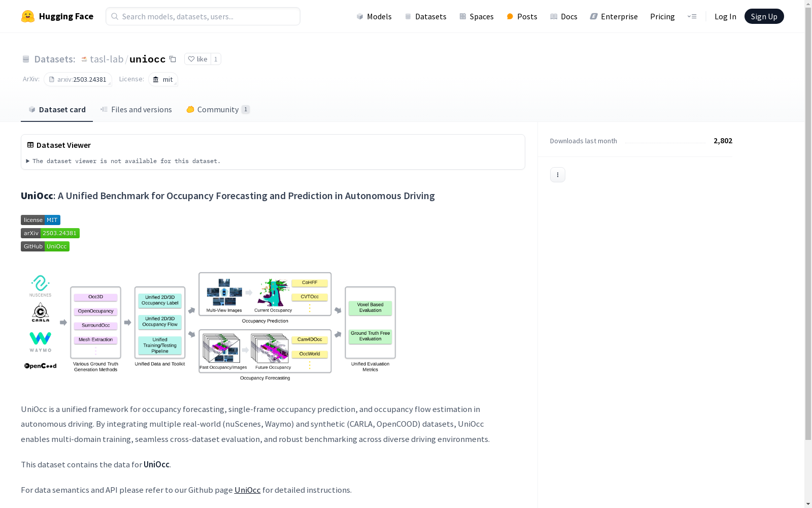Open the arxiv:2503.24381 tag
Image resolution: width=812 pixels, height=508 pixels.
point(78,79)
